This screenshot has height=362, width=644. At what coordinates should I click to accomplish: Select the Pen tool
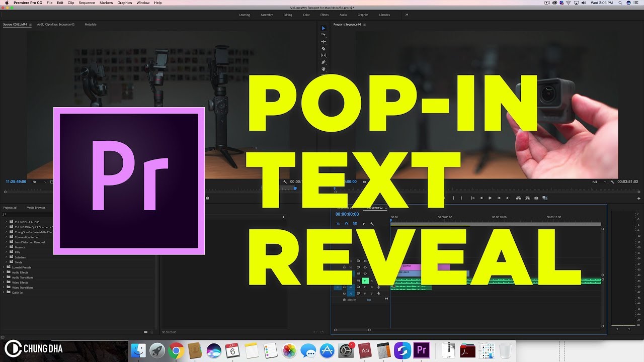point(324,62)
